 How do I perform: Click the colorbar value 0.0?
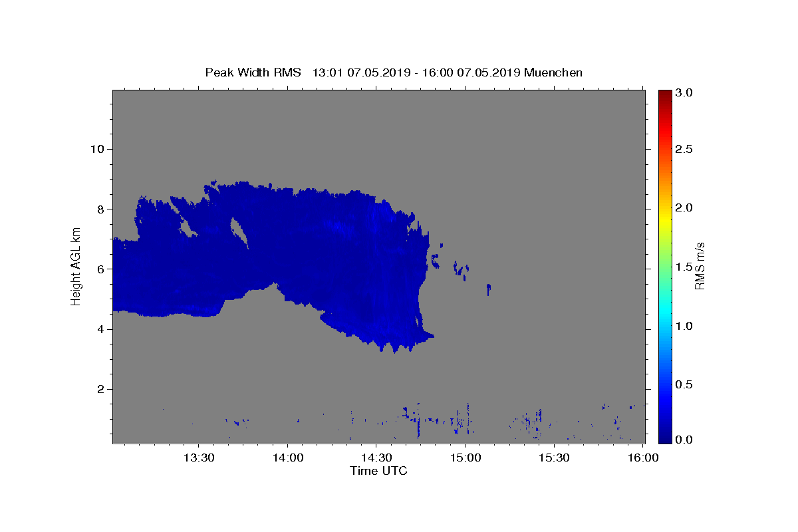coord(685,440)
